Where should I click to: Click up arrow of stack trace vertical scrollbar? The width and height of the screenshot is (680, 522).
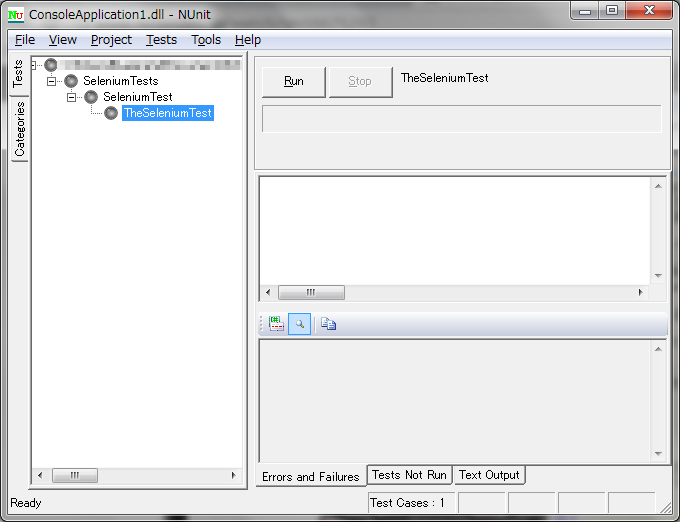tap(658, 349)
